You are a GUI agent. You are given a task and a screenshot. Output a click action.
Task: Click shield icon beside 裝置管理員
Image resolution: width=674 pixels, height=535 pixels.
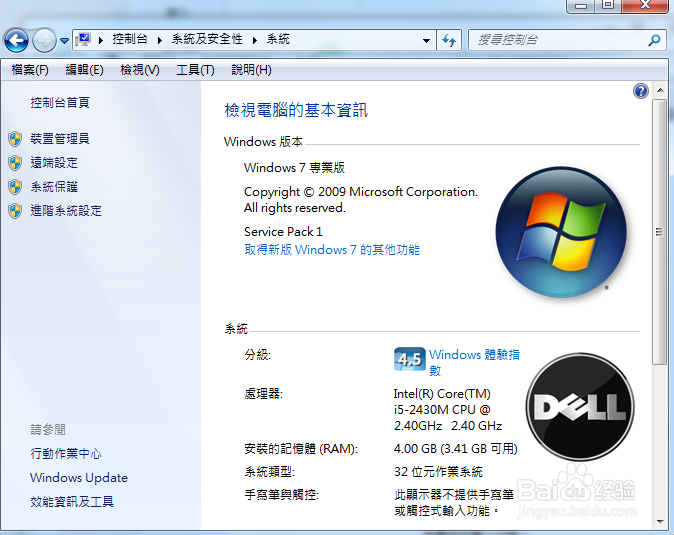pyautogui.click(x=15, y=139)
